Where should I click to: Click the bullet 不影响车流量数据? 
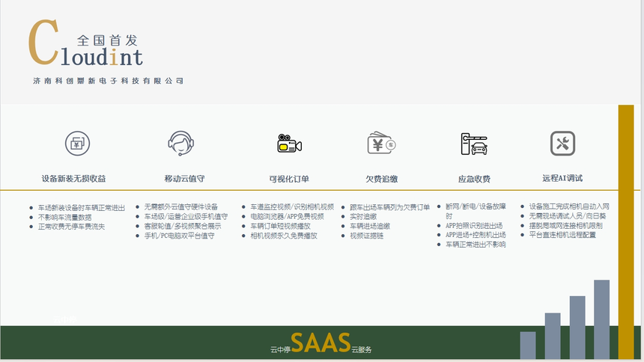pyautogui.click(x=65, y=217)
